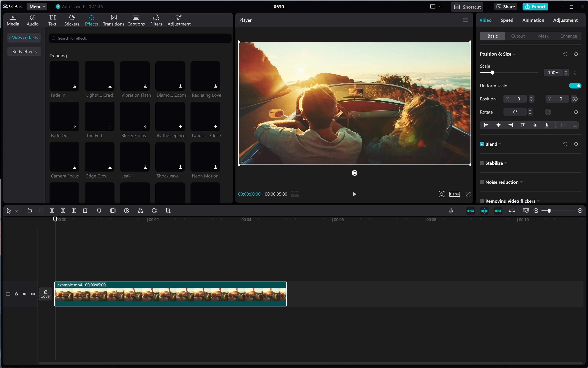
Task: Click the marker shield icon in timeline
Action: pyautogui.click(x=99, y=211)
